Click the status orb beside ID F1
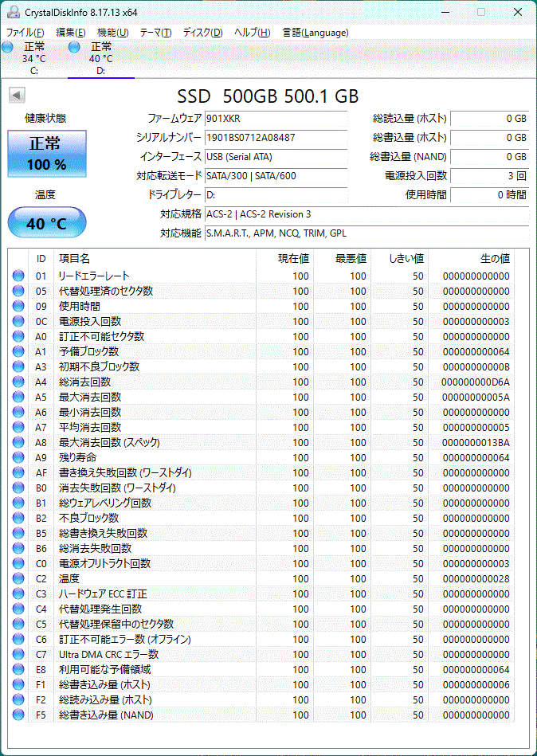The height and width of the screenshot is (756, 537). coord(18,684)
